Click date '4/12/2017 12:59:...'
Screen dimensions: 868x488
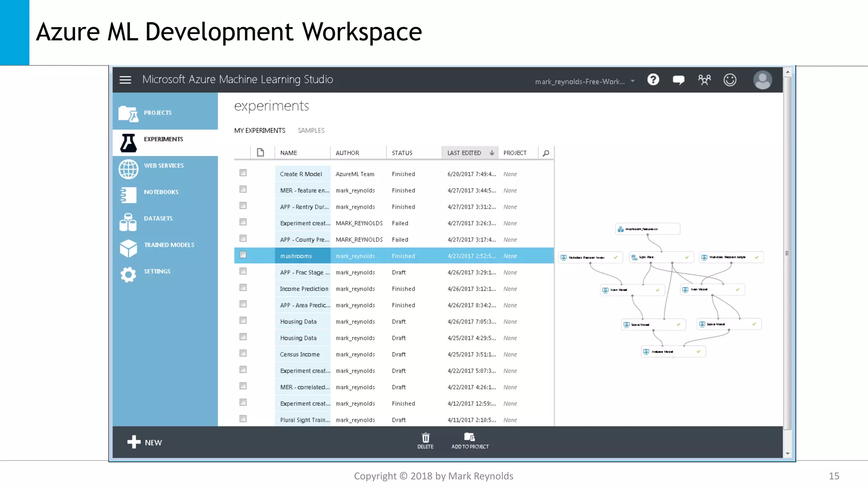[x=472, y=404]
